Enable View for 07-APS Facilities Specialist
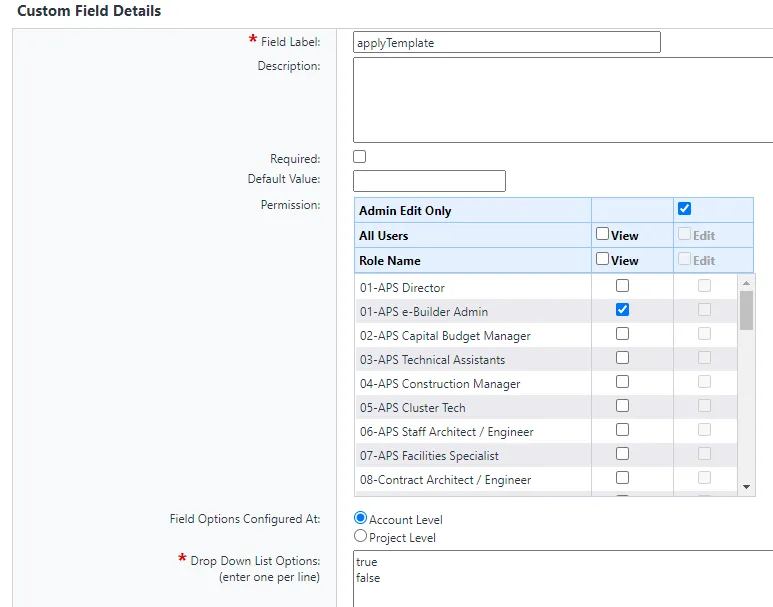Image resolution: width=773 pixels, height=607 pixels. pos(622,454)
